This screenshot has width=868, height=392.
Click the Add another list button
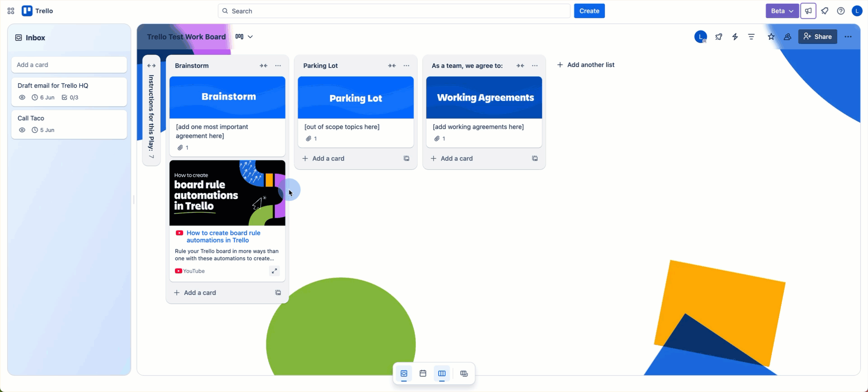[x=586, y=65]
